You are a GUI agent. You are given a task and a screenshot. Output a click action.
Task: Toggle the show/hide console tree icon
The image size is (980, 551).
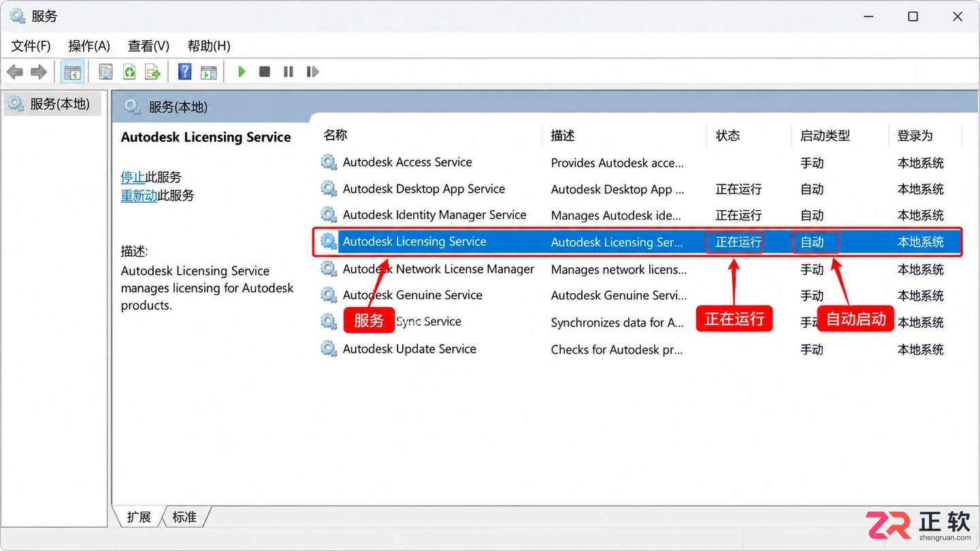[72, 71]
